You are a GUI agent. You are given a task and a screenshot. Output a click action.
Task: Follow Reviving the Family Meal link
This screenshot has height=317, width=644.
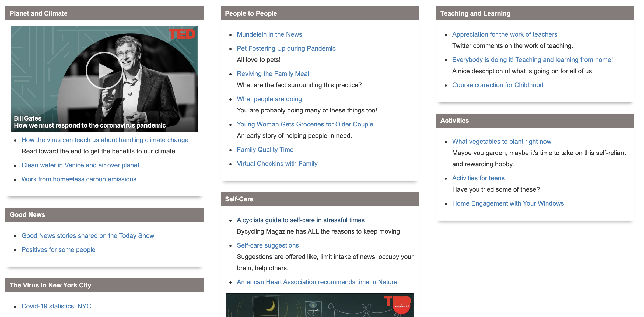[273, 74]
